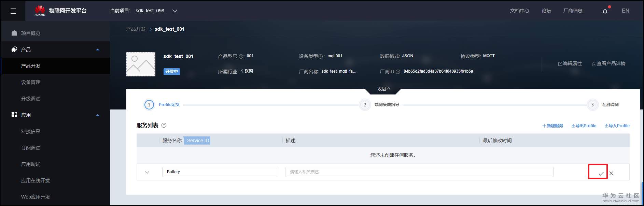Cancel the new service with X icon
Screen dimensions: 644x206
pyautogui.click(x=611, y=173)
